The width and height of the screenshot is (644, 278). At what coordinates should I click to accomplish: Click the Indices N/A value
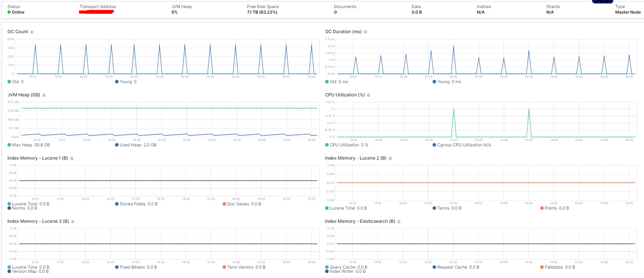click(x=481, y=12)
